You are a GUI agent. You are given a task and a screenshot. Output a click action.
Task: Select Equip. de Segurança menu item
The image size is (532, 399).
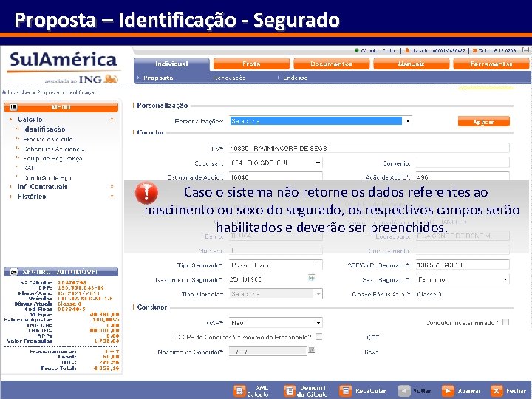[x=52, y=158]
